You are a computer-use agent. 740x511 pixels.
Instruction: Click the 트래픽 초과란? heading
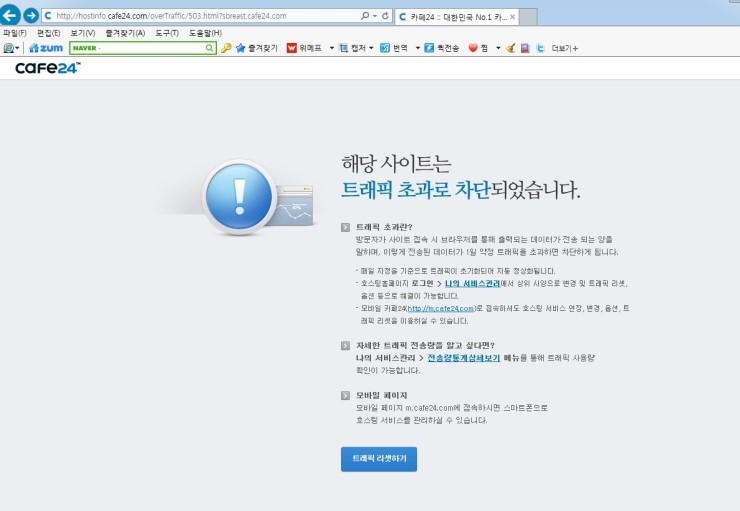(384, 227)
